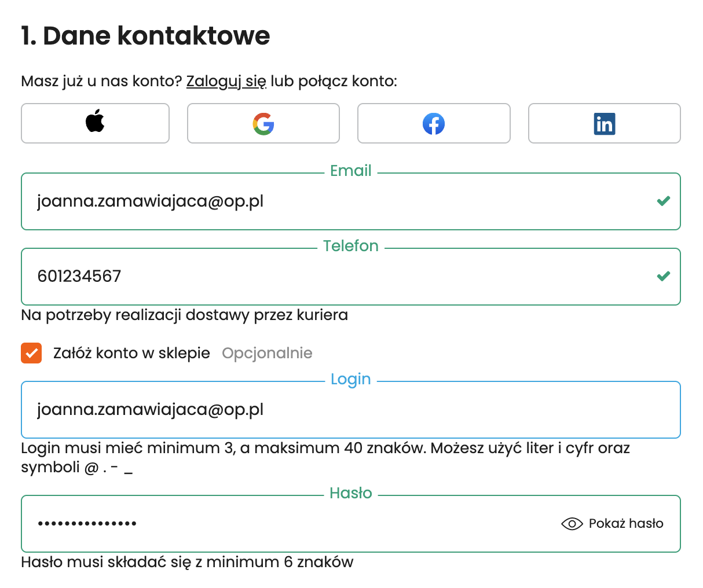Open the 'Zaloguj się' link
The image size is (703, 588).
point(226,81)
